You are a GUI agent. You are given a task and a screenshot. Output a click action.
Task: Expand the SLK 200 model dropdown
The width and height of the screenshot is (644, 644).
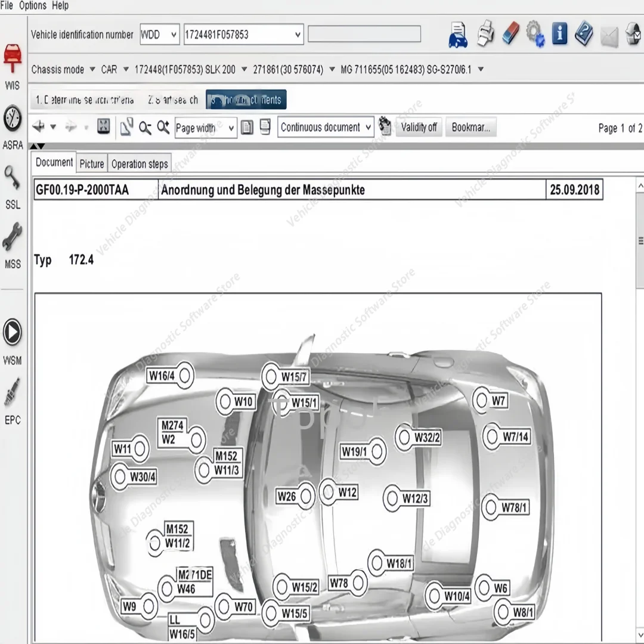pos(244,69)
